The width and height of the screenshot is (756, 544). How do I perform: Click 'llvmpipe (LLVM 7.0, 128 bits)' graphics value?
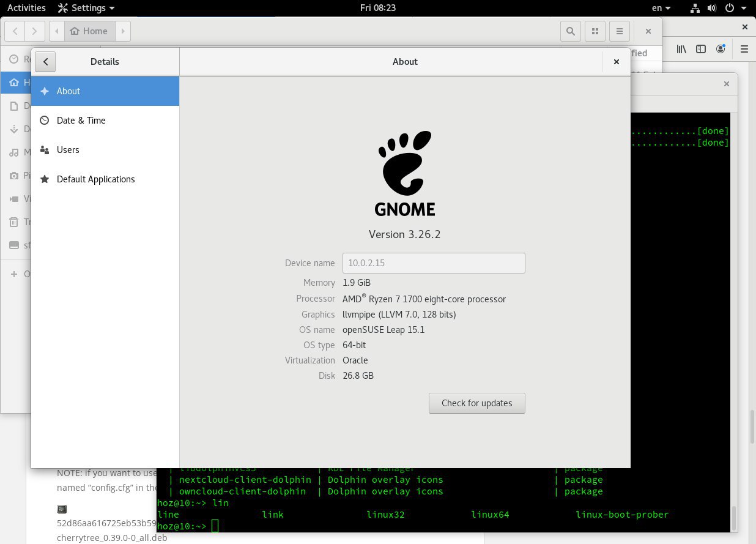[x=399, y=315]
